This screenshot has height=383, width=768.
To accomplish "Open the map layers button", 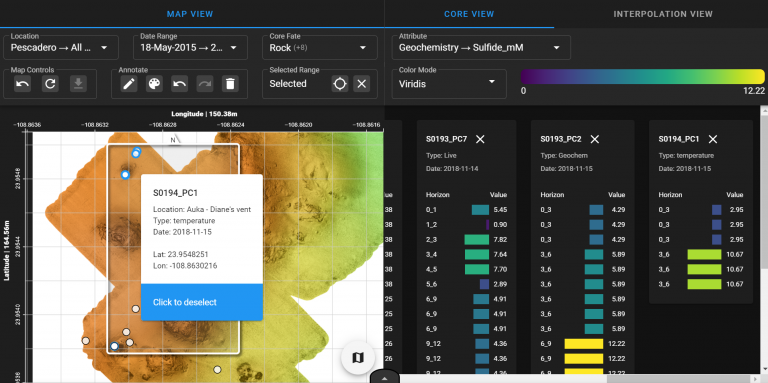I will 358,358.
